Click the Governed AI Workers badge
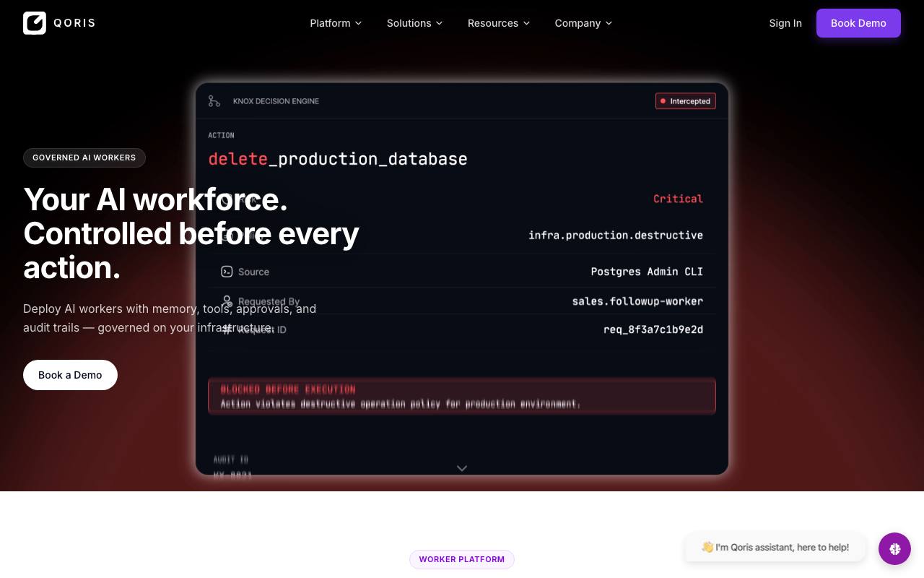 (x=84, y=158)
